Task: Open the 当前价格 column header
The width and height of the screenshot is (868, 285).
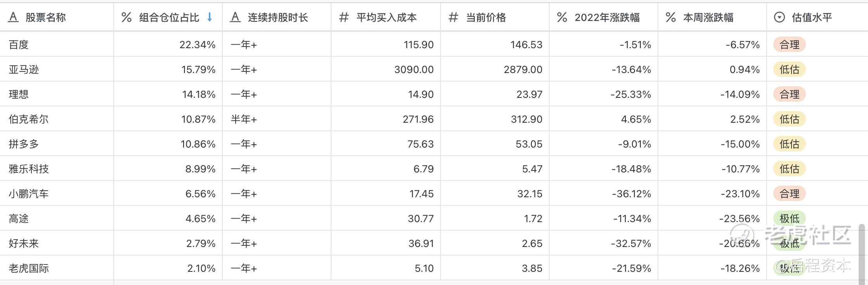Action: point(495,17)
